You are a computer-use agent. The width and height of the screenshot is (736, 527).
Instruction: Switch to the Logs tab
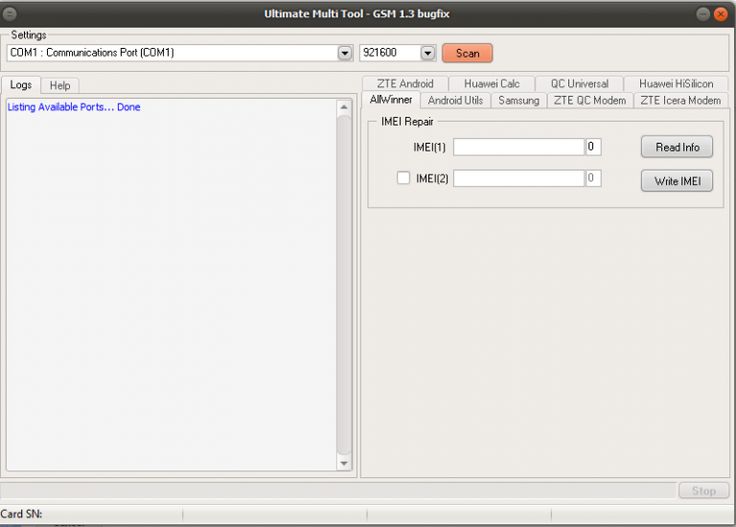pos(21,85)
